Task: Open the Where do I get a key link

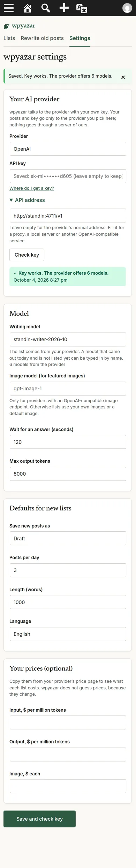Action: coord(32,188)
